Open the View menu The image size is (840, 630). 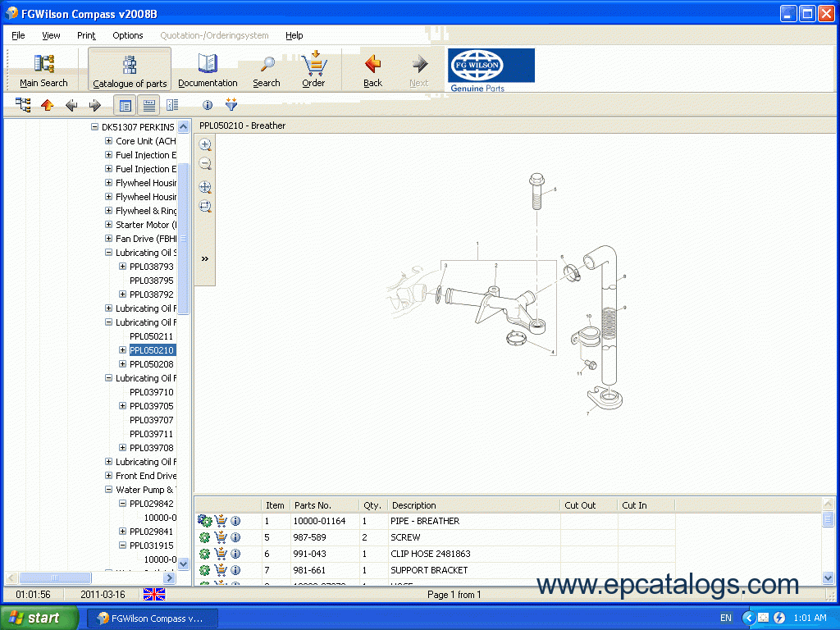pyautogui.click(x=51, y=35)
